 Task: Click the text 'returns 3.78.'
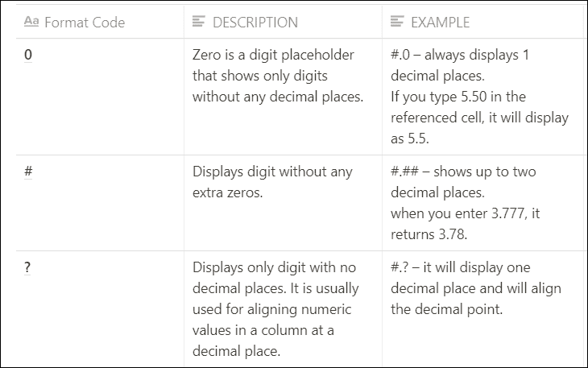coord(429,234)
